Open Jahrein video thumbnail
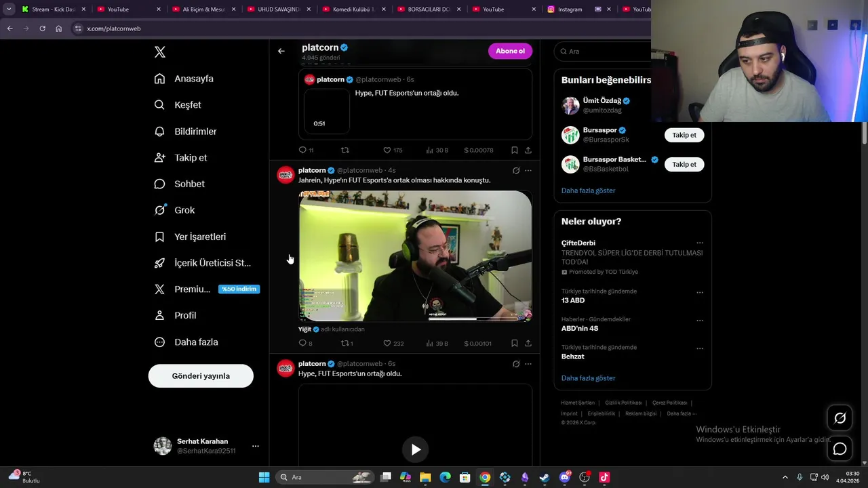868x488 pixels. [415, 256]
